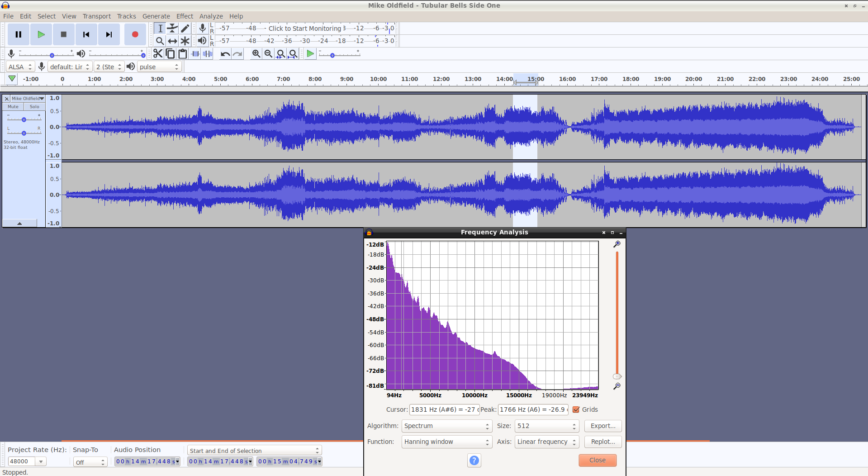
Task: Mute the Mike Oldfield track
Action: [x=13, y=107]
